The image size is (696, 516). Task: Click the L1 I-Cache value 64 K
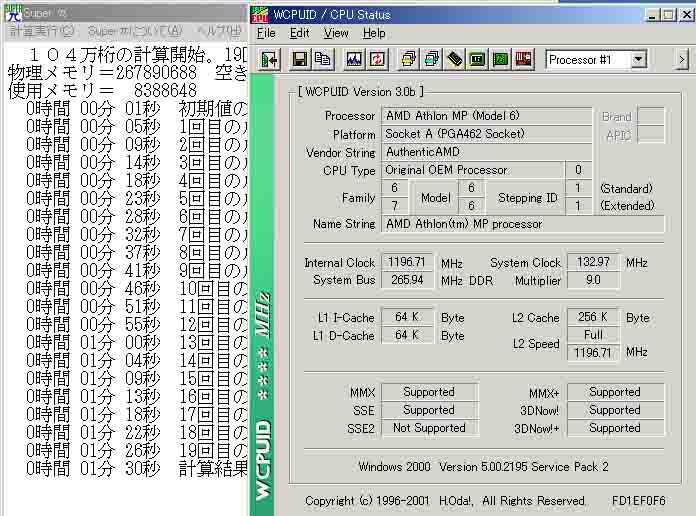click(407, 317)
